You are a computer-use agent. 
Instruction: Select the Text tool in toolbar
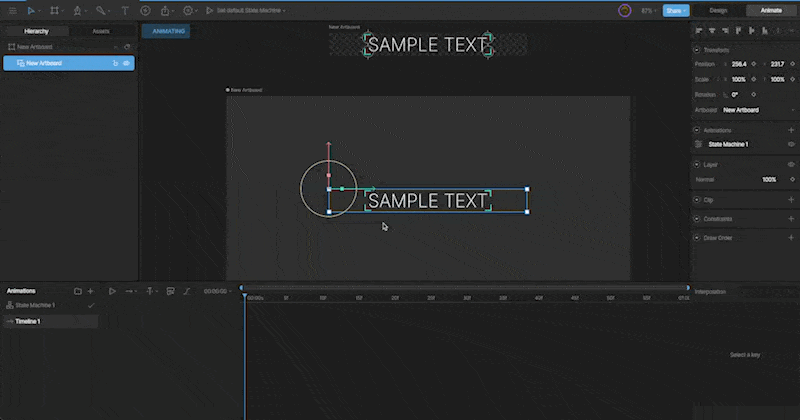[124, 11]
